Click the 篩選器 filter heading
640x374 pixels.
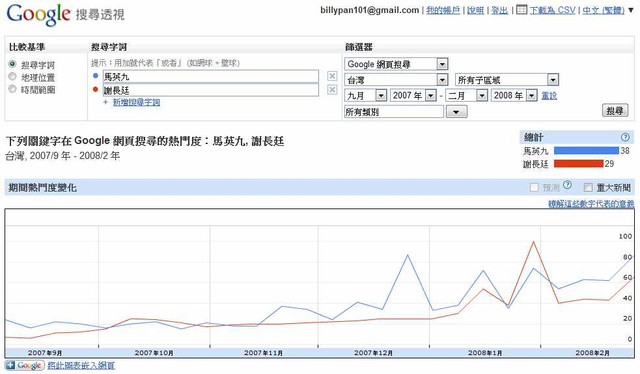click(359, 47)
